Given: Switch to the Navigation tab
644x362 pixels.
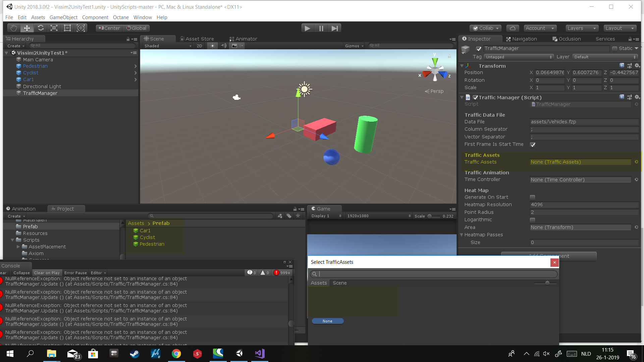Looking at the screenshot, I should 522,39.
